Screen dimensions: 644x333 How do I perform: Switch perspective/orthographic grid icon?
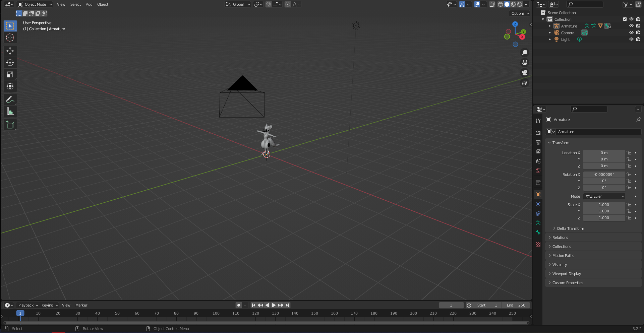(x=525, y=83)
